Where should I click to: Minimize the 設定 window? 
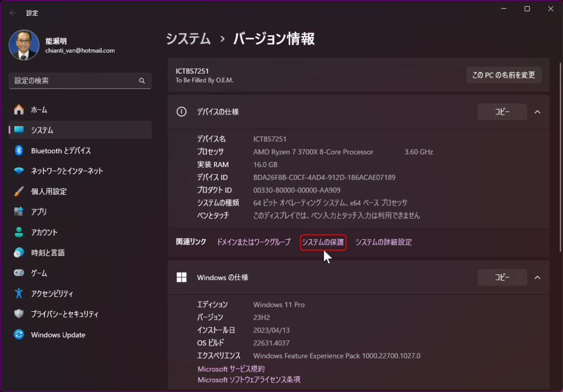[504, 9]
